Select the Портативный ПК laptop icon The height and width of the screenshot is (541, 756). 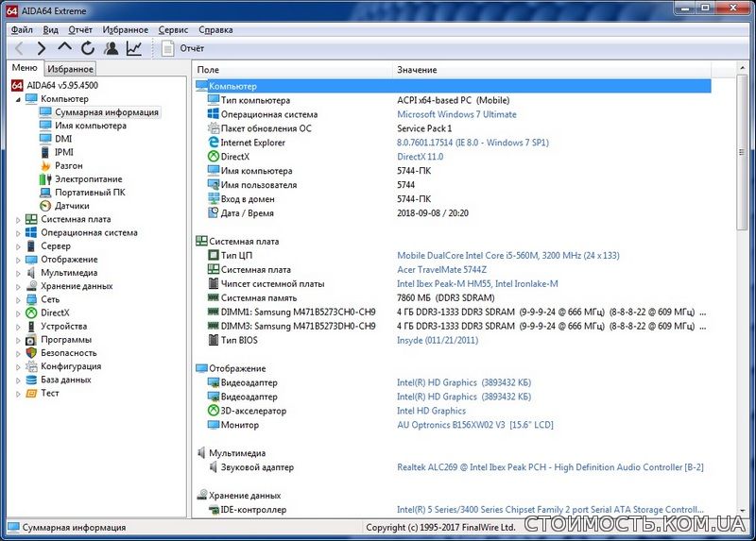[45, 193]
